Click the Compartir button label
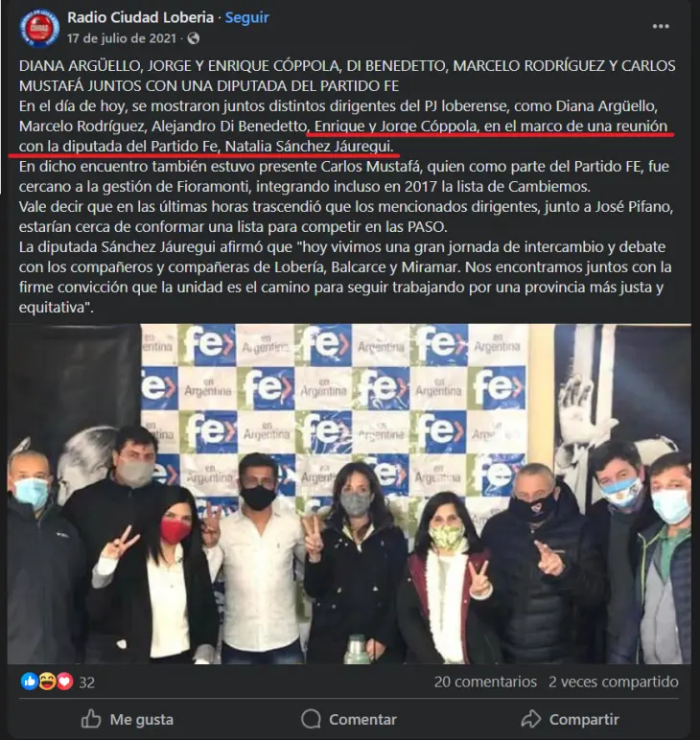This screenshot has width=700, height=740. [x=584, y=719]
